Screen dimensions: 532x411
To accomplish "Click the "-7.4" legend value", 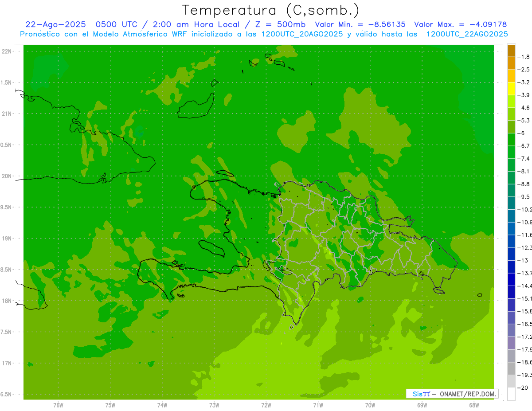I will 524,158.
